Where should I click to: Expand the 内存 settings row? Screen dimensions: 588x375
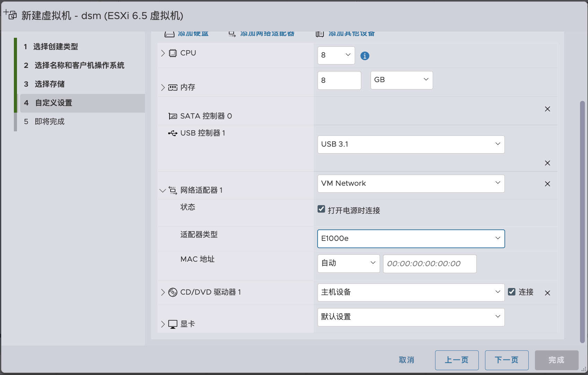pyautogui.click(x=163, y=87)
